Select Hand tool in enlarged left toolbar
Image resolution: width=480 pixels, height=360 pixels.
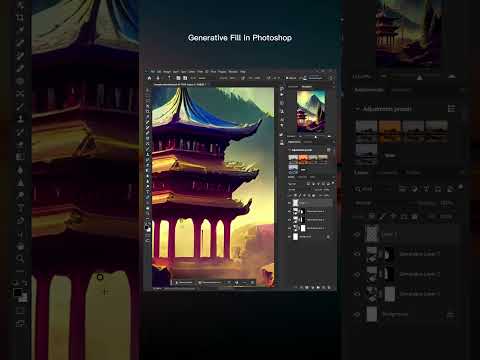[x=20, y=247]
